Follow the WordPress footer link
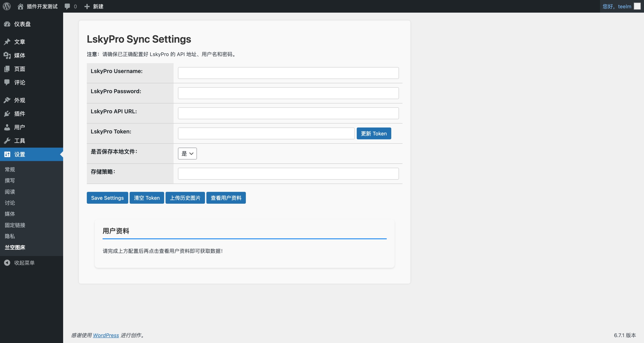Image resolution: width=644 pixels, height=343 pixels. [x=106, y=335]
